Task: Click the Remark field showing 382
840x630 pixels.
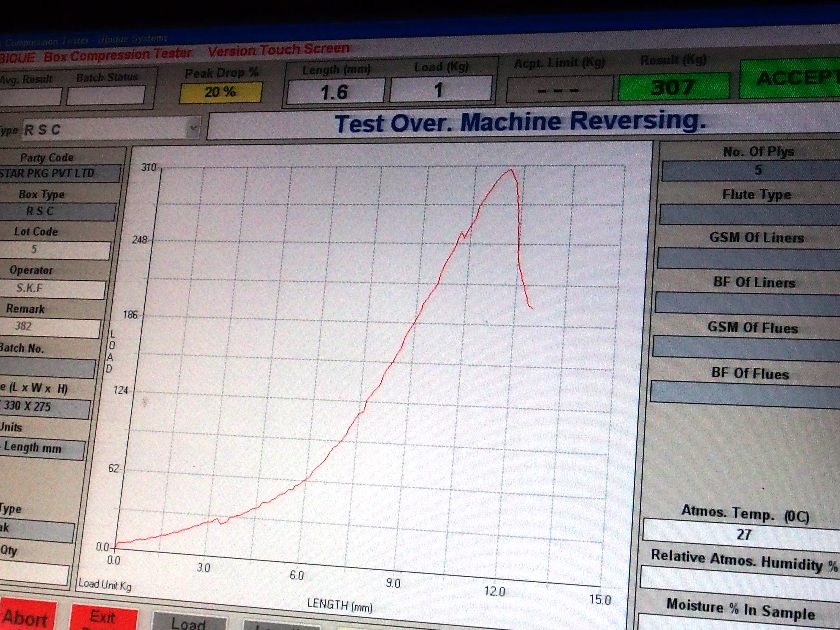Action: pyautogui.click(x=50, y=327)
